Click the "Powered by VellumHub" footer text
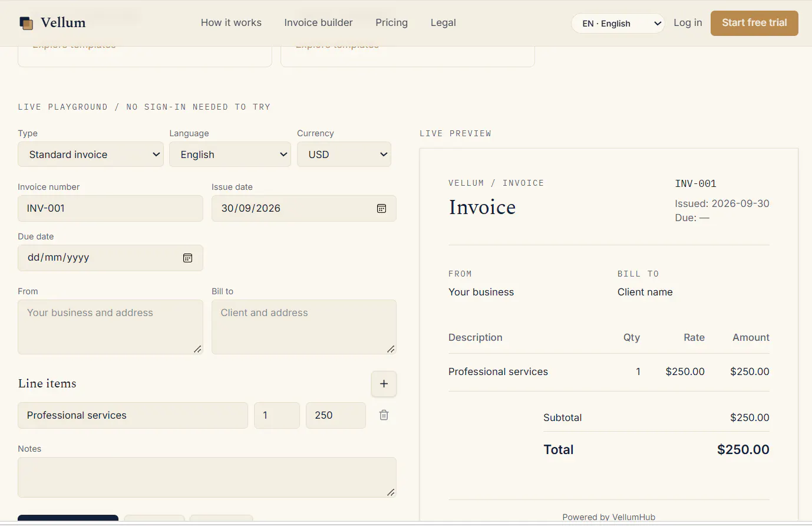Image resolution: width=812 pixels, height=526 pixels. pyautogui.click(x=609, y=517)
